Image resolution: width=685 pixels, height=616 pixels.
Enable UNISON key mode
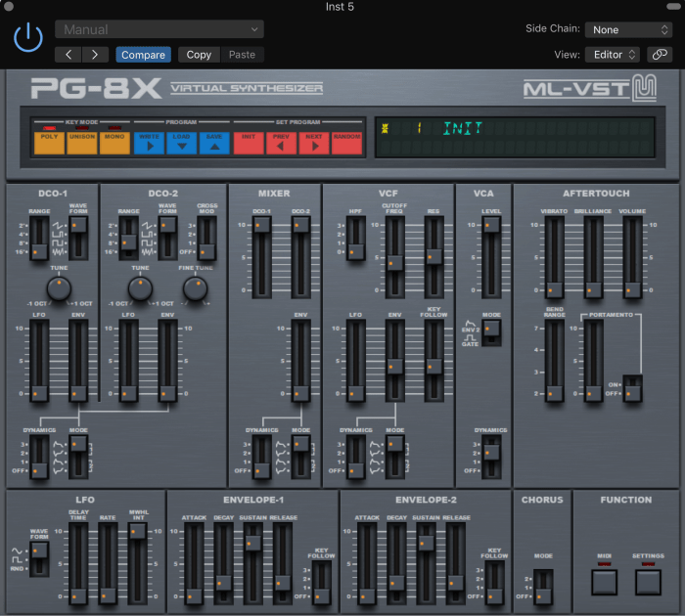[x=81, y=143]
